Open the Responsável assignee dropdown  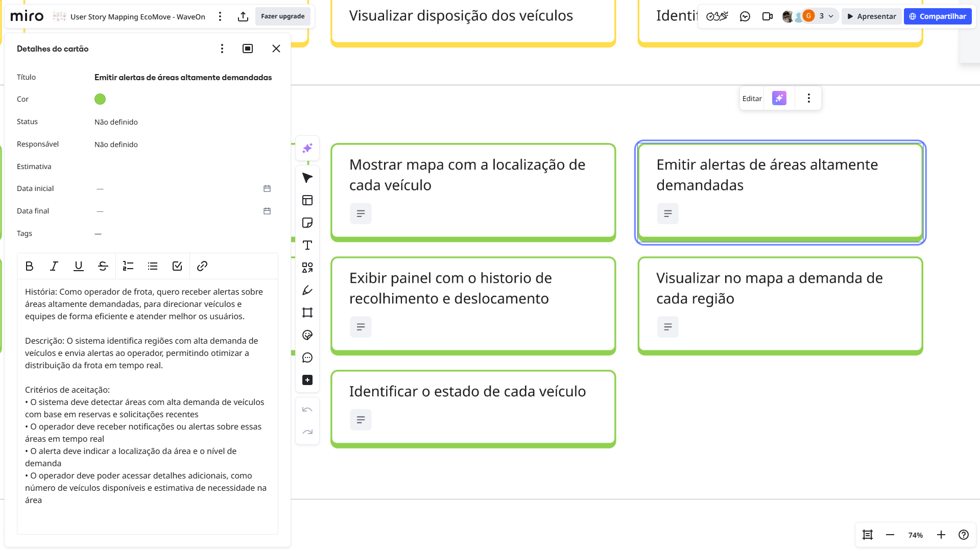coord(116,145)
